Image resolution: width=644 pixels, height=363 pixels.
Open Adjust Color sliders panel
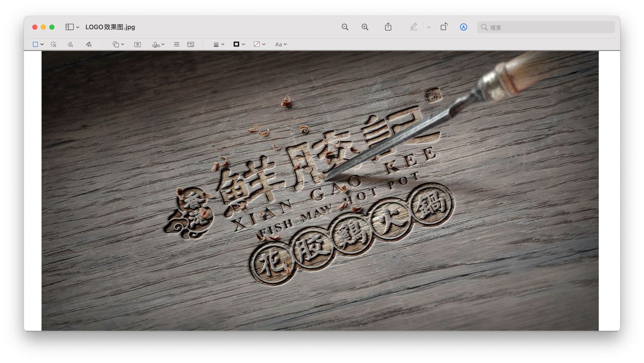click(x=176, y=44)
